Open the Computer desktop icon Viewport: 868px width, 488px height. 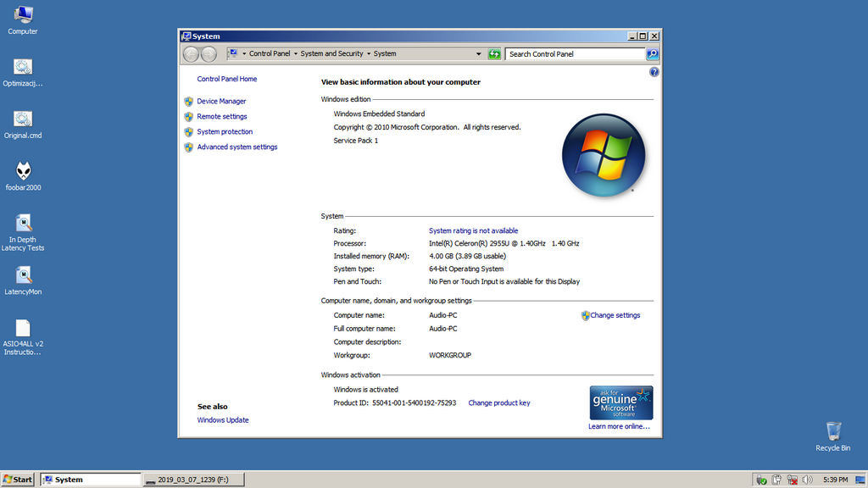[23, 15]
